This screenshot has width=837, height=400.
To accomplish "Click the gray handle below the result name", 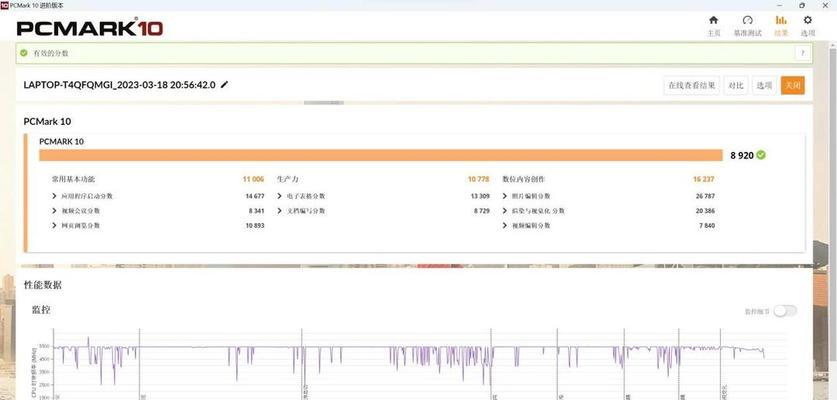I will pyautogui.click(x=323, y=103).
